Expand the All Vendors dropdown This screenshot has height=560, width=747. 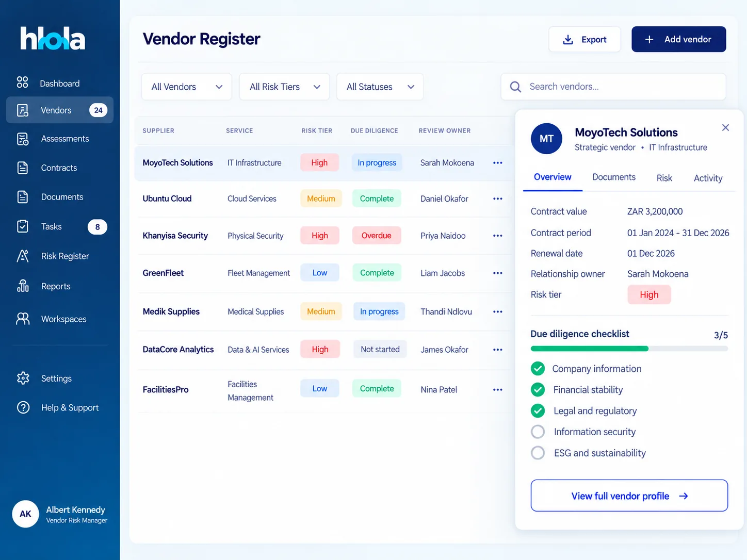coord(187,87)
